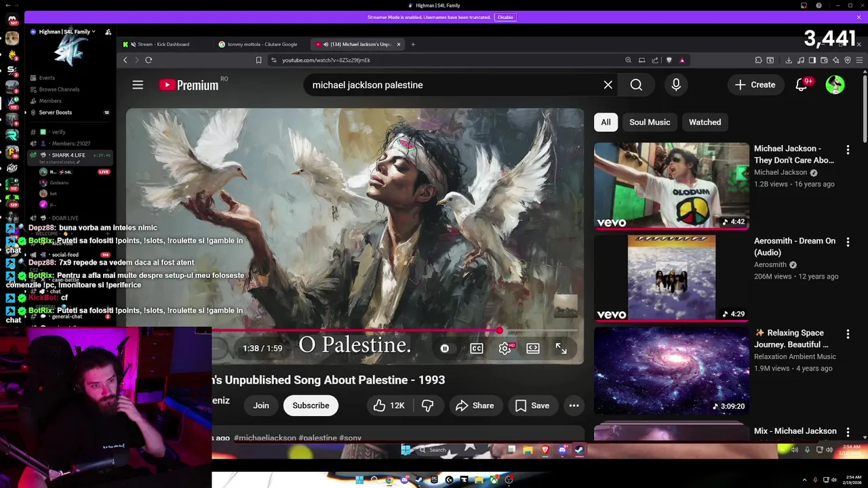This screenshot has width=868, height=488.
Task: Share the Michael Jackson video
Action: coord(475,405)
